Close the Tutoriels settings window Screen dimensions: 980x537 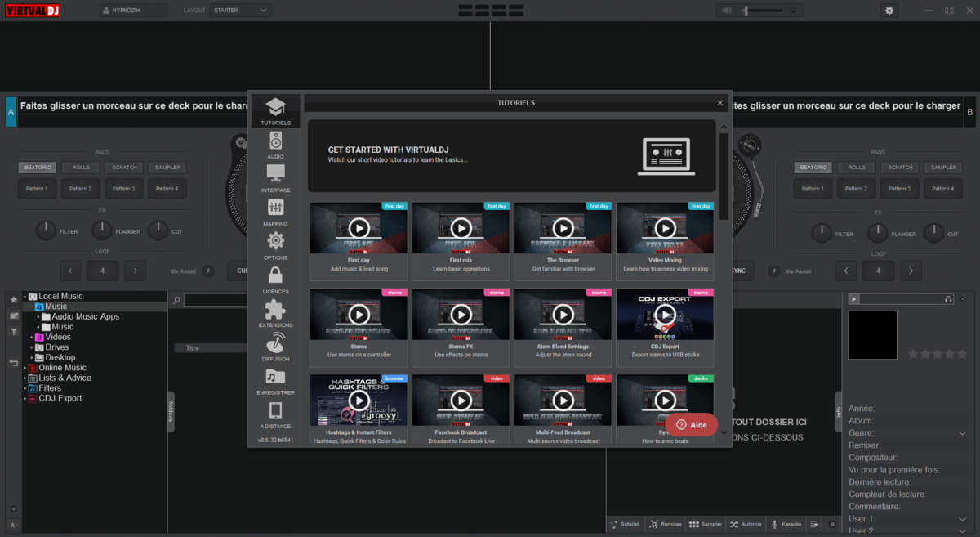coord(719,103)
